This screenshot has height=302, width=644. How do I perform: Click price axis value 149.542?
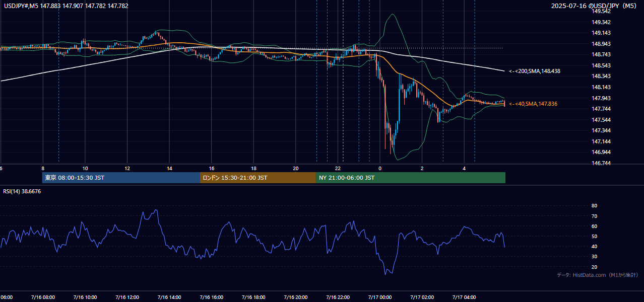pos(602,11)
